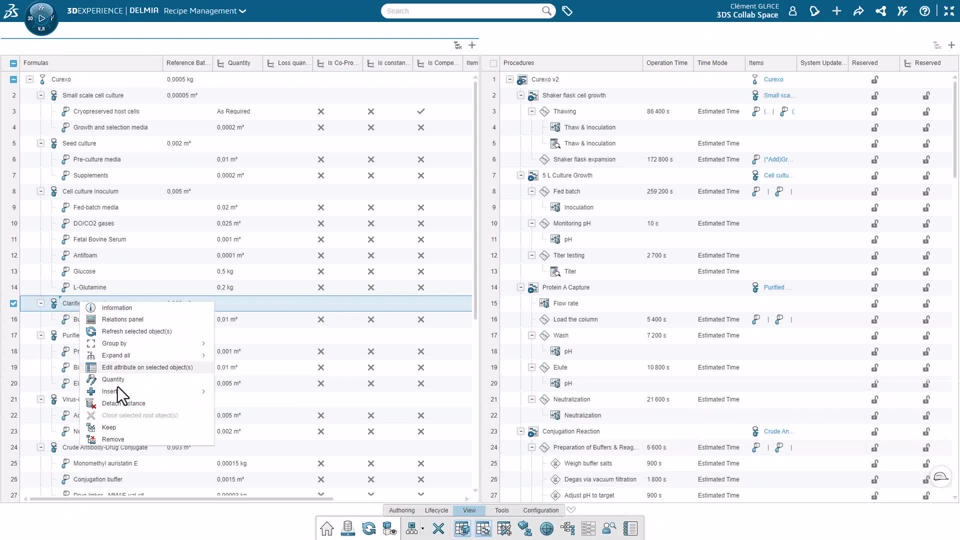Click the table with cube view icon
The image size is (960, 540).
462,528
